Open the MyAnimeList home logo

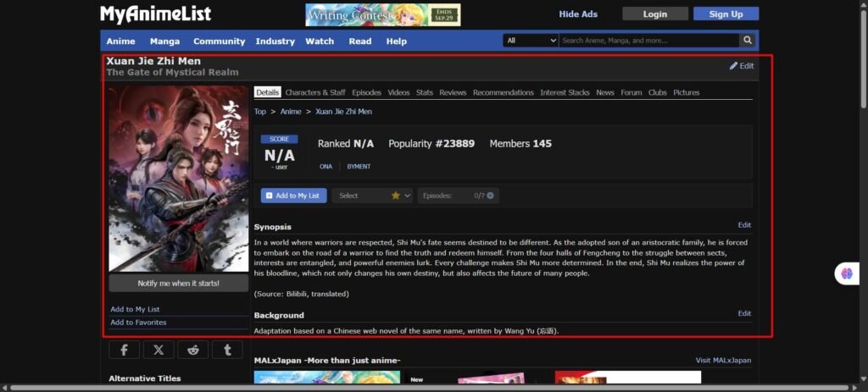pos(155,14)
